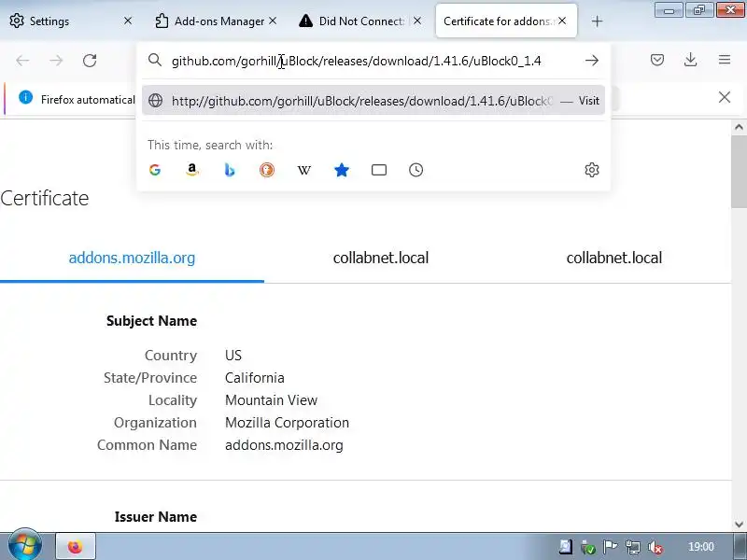Select the addons.mozilla.org certificate tab

point(132,258)
